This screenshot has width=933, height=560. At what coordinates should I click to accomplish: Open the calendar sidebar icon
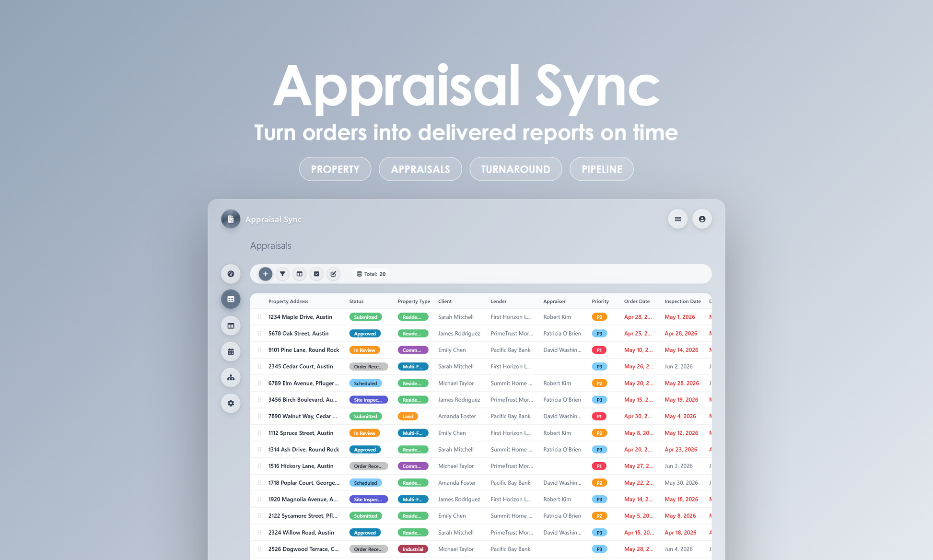pyautogui.click(x=231, y=351)
